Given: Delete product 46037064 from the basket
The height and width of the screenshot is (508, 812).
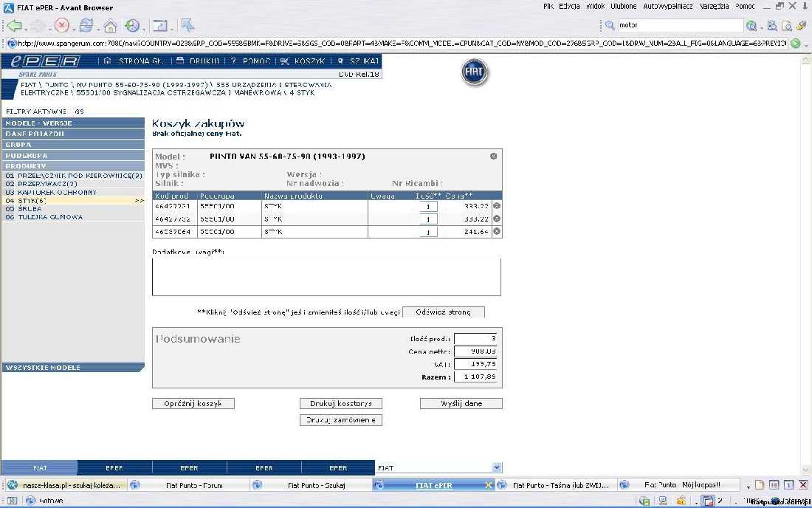Looking at the screenshot, I should coord(497,231).
